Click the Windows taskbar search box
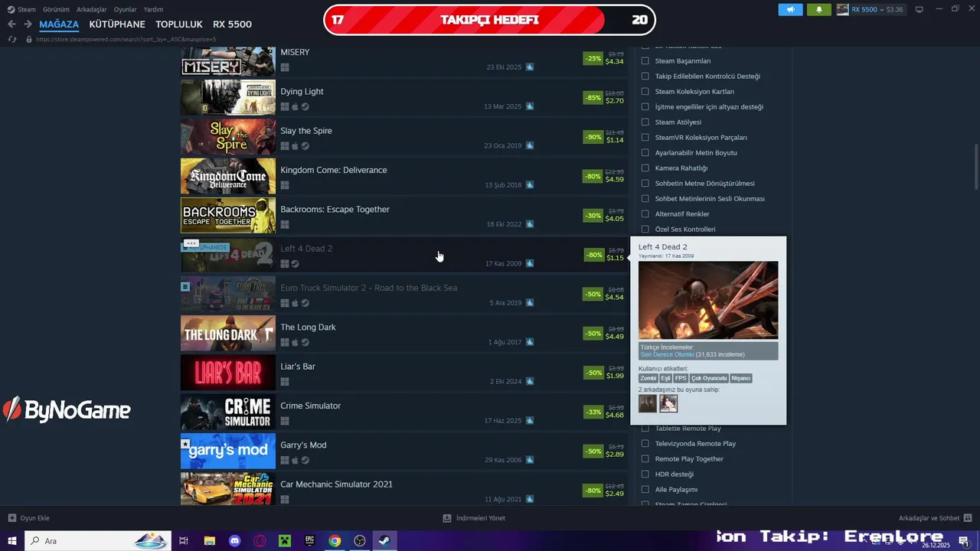The height and width of the screenshot is (551, 980). (98, 541)
